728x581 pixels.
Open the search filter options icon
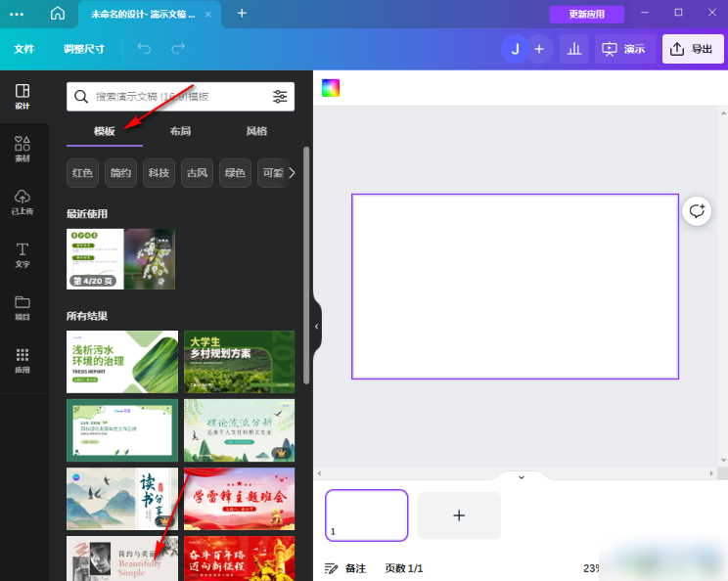[x=281, y=97]
